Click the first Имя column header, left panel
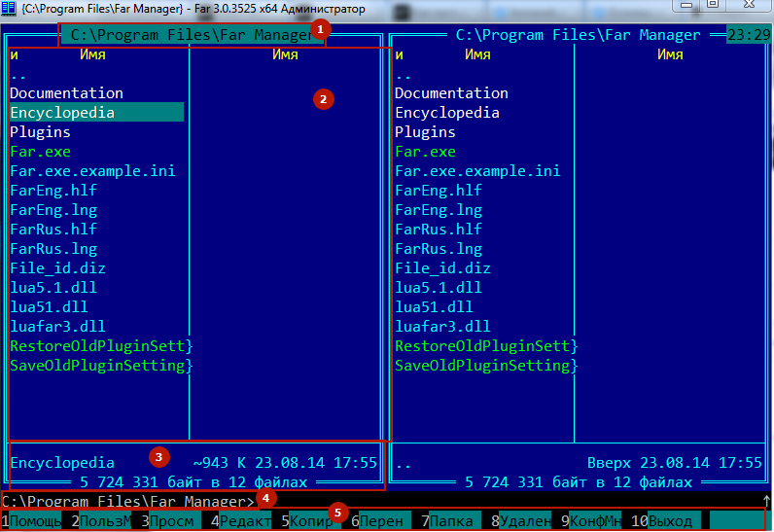Viewport: 774px width, 532px height. [x=92, y=54]
